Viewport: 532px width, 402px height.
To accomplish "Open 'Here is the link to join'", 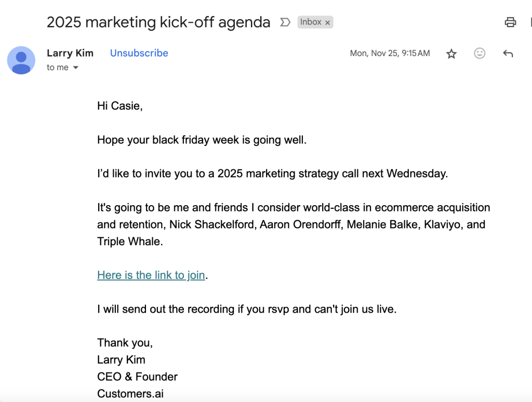I will 151,275.
